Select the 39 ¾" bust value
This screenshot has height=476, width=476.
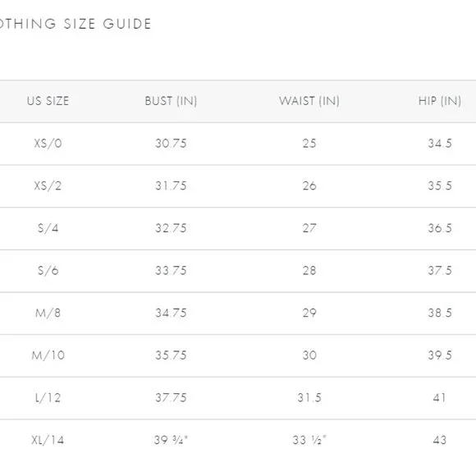[x=171, y=440]
